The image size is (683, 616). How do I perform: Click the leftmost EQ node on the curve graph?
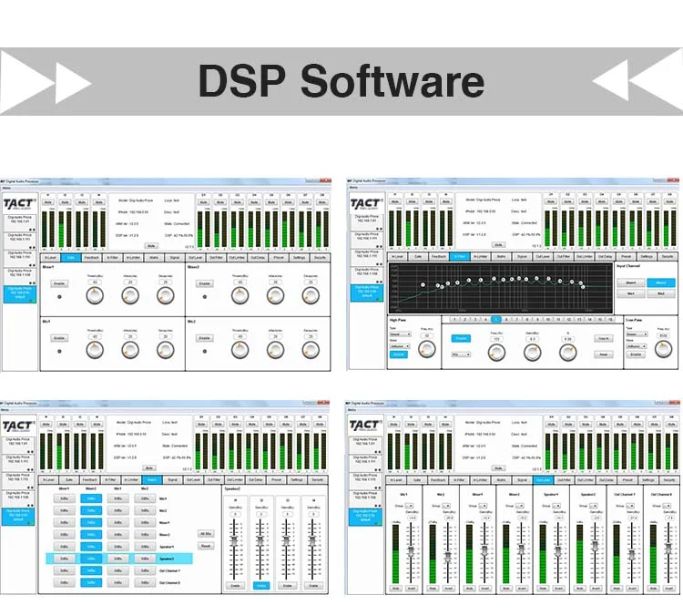pyautogui.click(x=421, y=285)
